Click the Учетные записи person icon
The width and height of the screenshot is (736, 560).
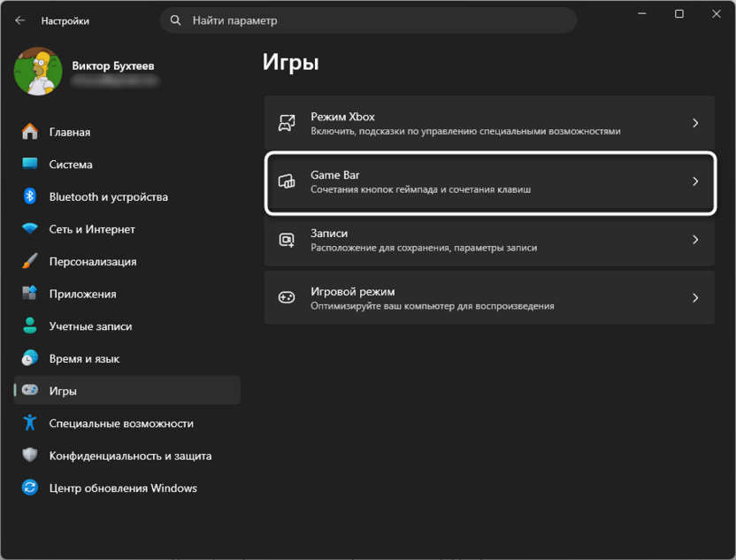(x=30, y=326)
